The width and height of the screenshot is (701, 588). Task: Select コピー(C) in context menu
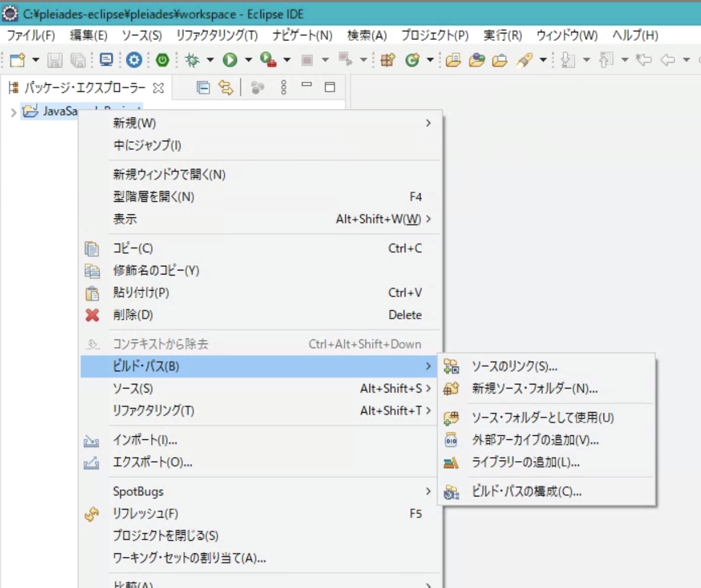click(260, 248)
